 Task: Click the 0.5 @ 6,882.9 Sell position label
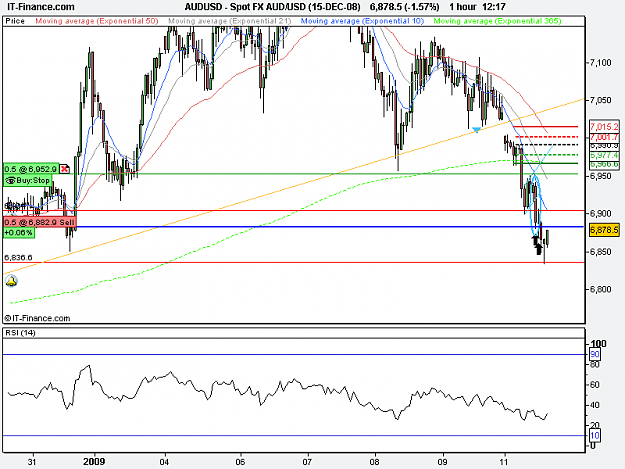pos(39,222)
